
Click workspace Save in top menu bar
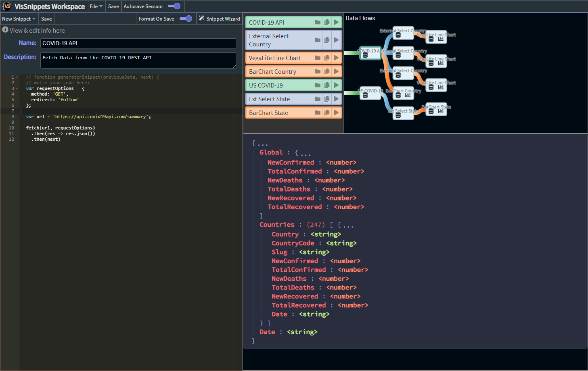[113, 6]
